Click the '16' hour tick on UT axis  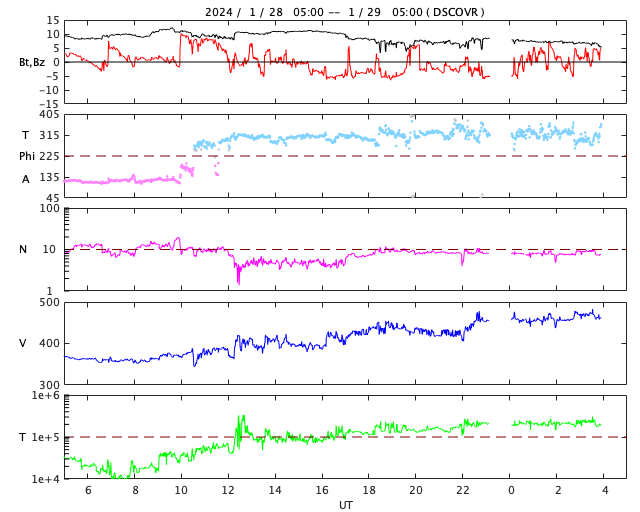(322, 490)
